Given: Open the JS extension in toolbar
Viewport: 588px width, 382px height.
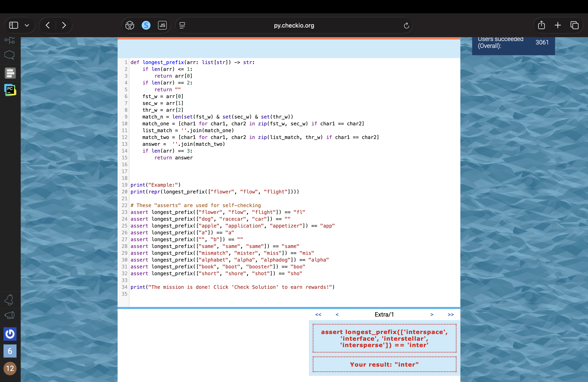Looking at the screenshot, I should (x=162, y=25).
